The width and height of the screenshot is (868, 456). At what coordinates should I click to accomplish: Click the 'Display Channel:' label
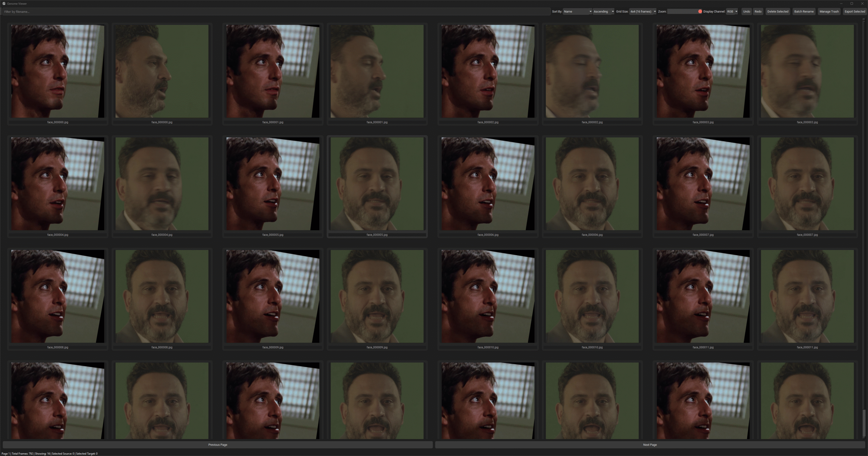click(x=714, y=12)
